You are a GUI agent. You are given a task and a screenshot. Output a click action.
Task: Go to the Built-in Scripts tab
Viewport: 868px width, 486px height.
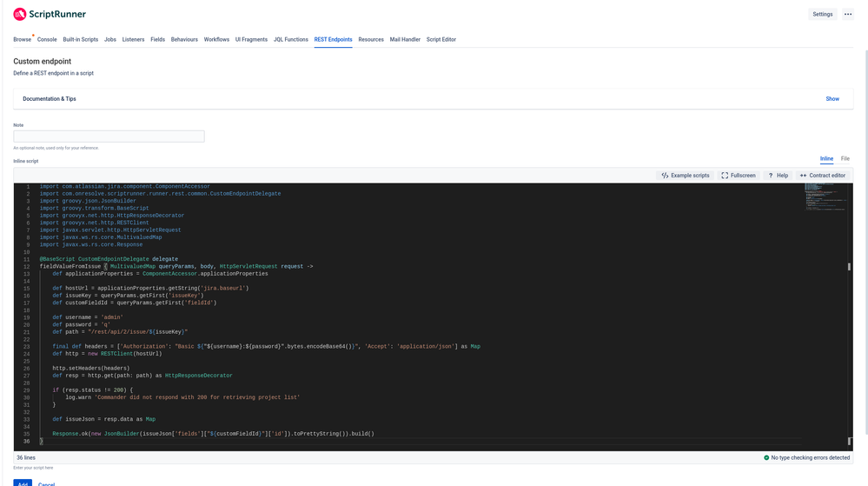(80, 39)
